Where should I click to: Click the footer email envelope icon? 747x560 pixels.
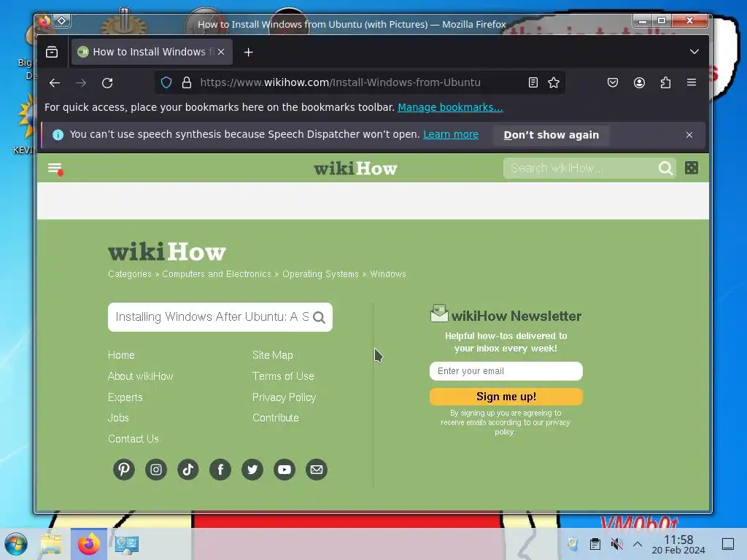tap(317, 470)
